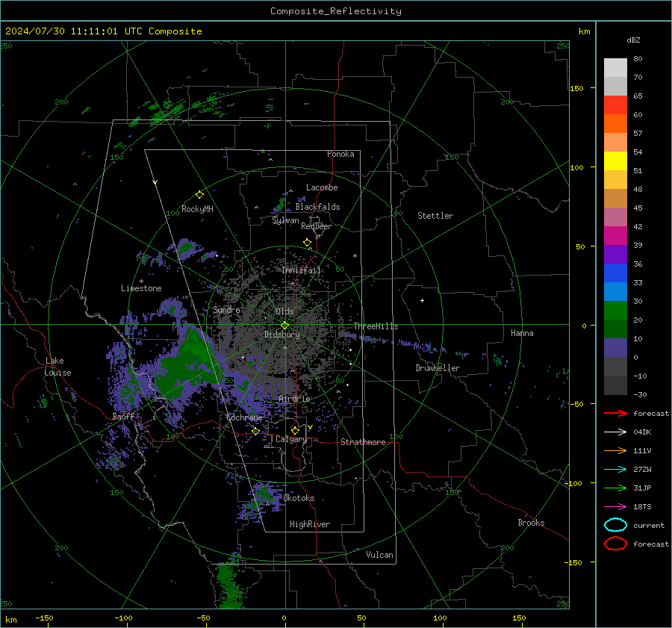Click the dBZ legend heading
The height and width of the screenshot is (628, 672).
[x=633, y=40]
